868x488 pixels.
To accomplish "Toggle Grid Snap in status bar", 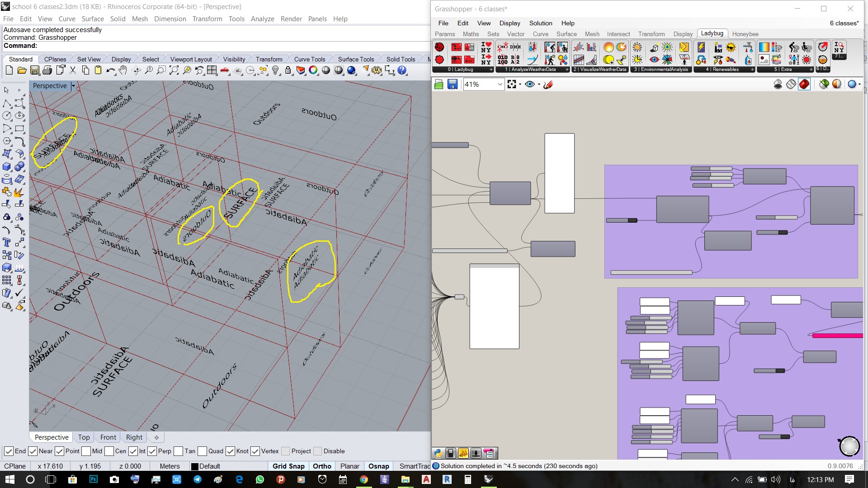I will 288,466.
